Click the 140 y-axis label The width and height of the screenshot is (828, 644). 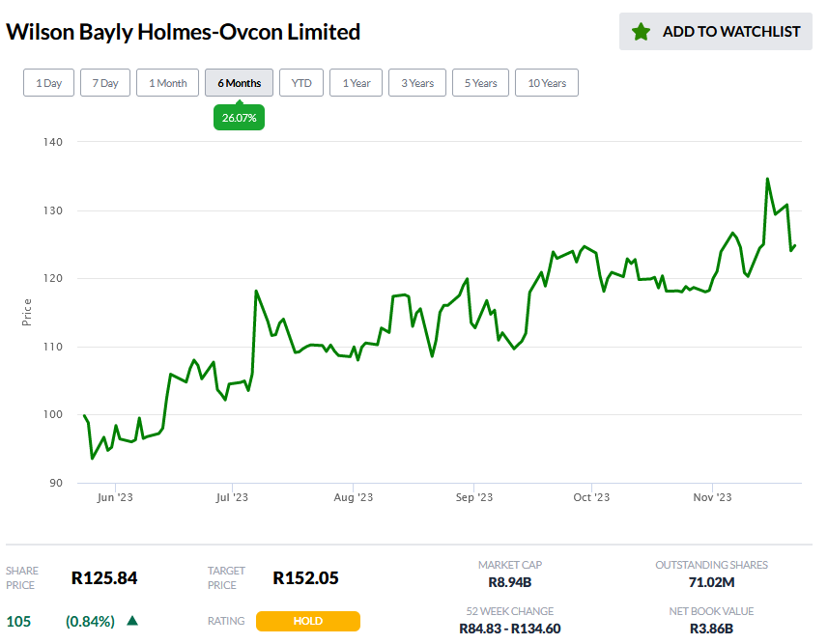tap(53, 142)
